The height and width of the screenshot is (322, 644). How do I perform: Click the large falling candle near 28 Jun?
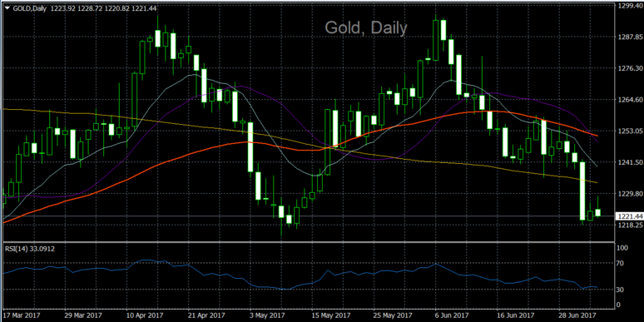pos(582,191)
